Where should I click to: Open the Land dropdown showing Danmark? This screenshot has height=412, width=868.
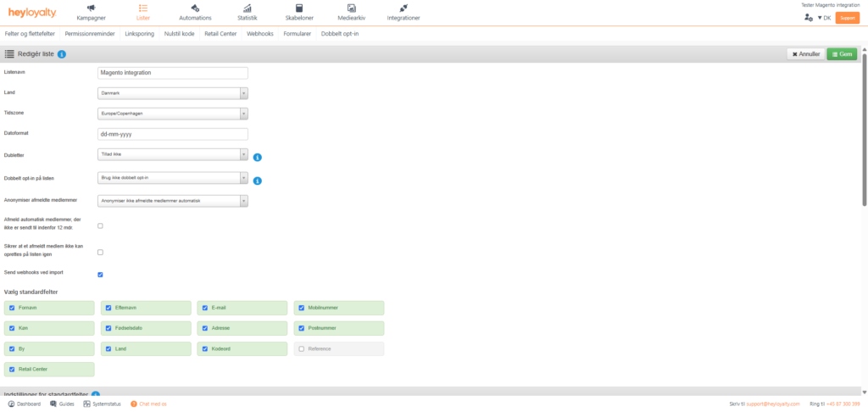[x=173, y=93]
